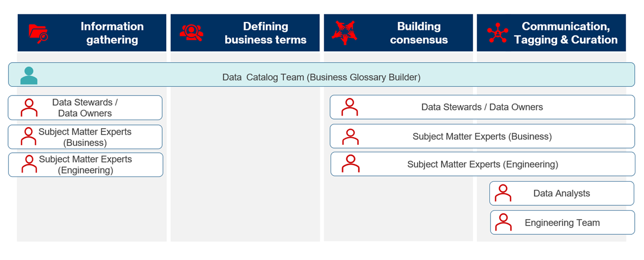Click the folder search icon in Information gathering

(38, 33)
